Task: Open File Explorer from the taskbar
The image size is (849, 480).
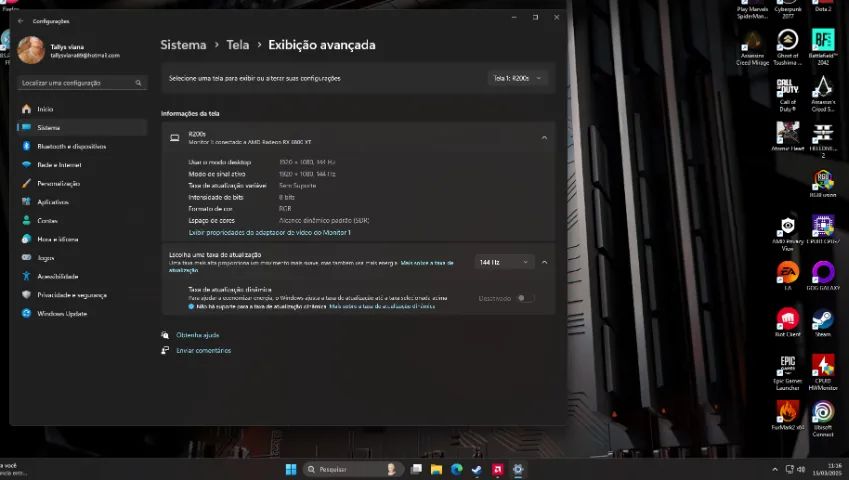Action: pyautogui.click(x=436, y=469)
